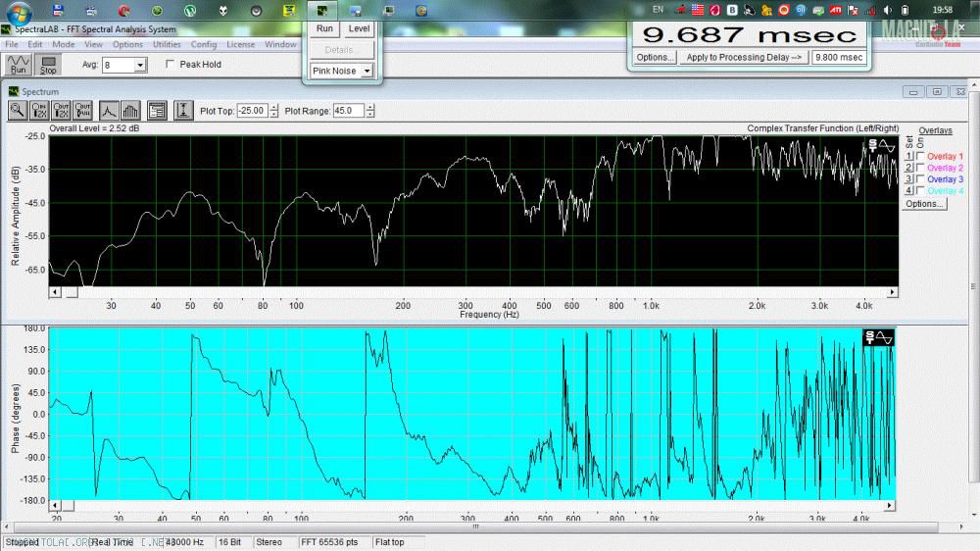Open the volume speaker tray icon
The image size is (980, 551).
pos(888,10)
